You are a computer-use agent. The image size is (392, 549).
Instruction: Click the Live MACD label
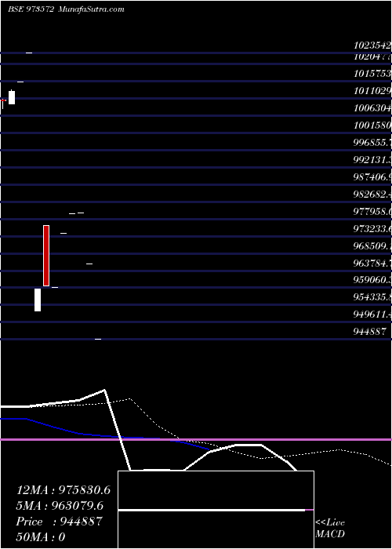pos(330,529)
